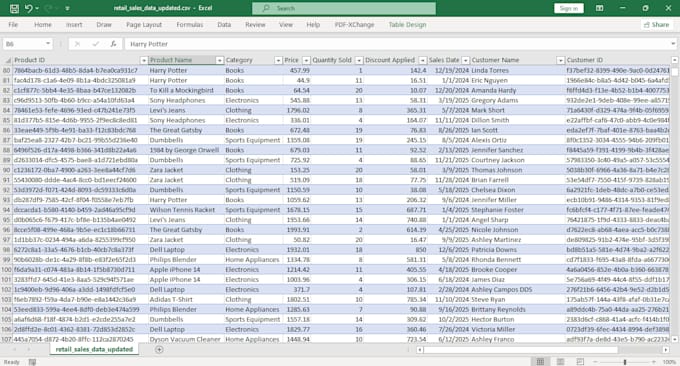Viewport: 680px width, 366px height.
Task: Open the Page Layout tab
Action: click(x=144, y=25)
